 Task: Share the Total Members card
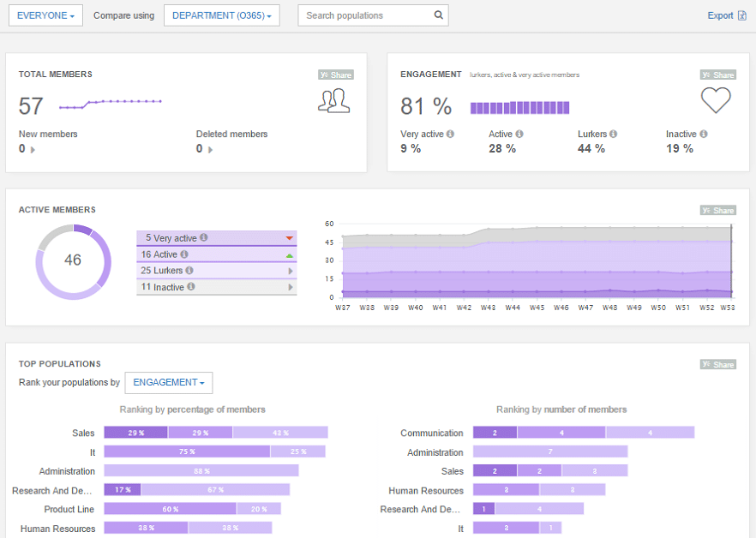click(x=336, y=75)
